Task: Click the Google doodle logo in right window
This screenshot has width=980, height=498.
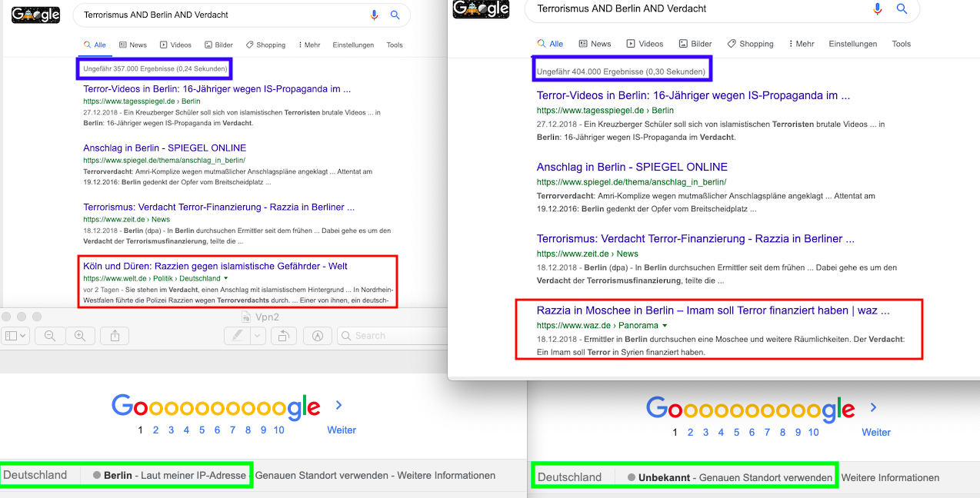Action: pyautogui.click(x=481, y=8)
